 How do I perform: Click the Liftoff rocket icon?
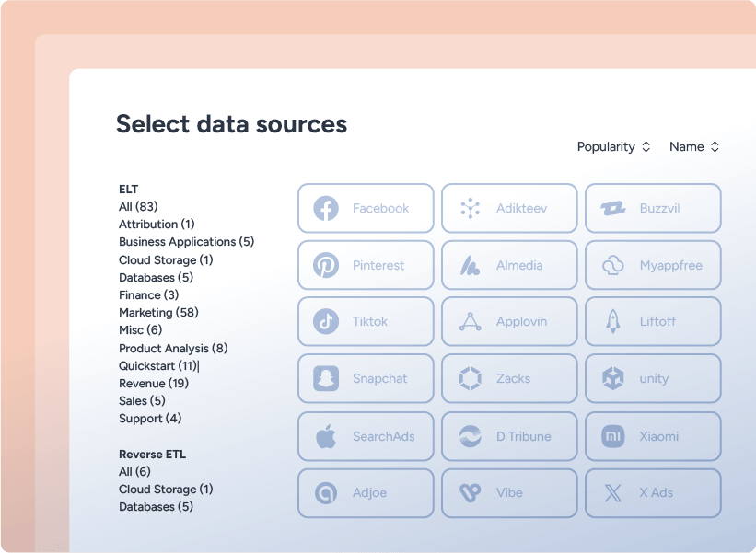click(x=612, y=322)
